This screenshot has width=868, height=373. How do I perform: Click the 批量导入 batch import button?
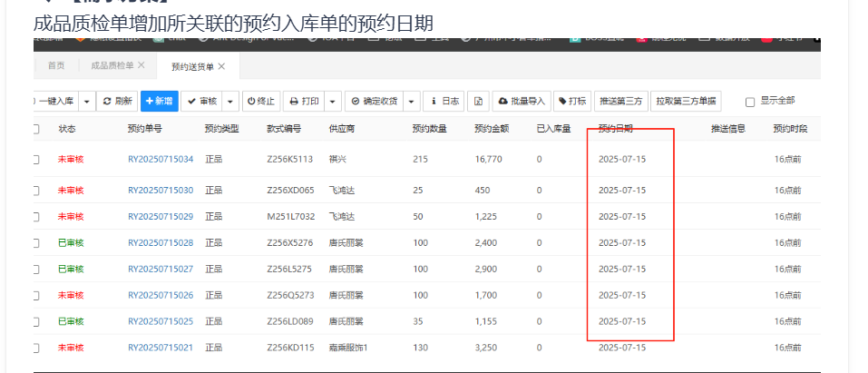(x=522, y=101)
